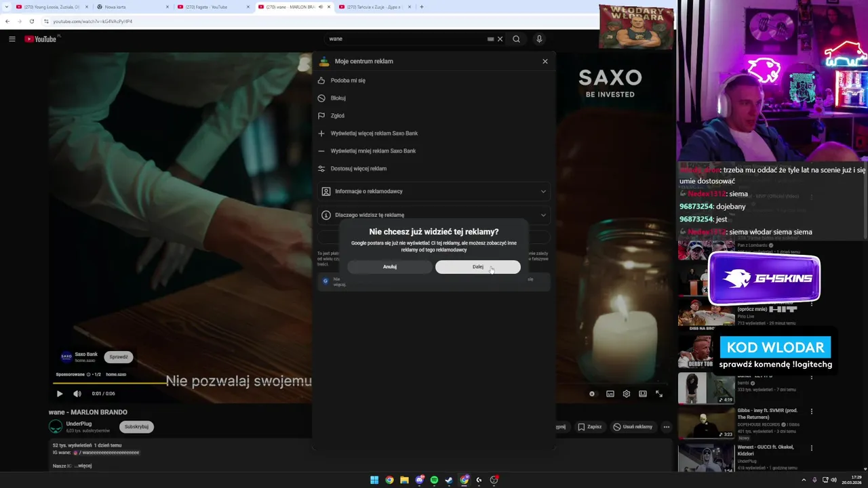Open the home.saxo advertiser link
The width and height of the screenshot is (868, 488).
point(116,374)
